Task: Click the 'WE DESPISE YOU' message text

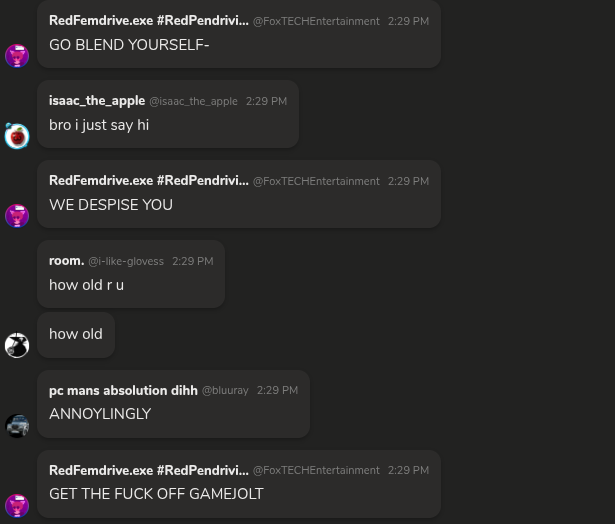Action: (x=111, y=205)
